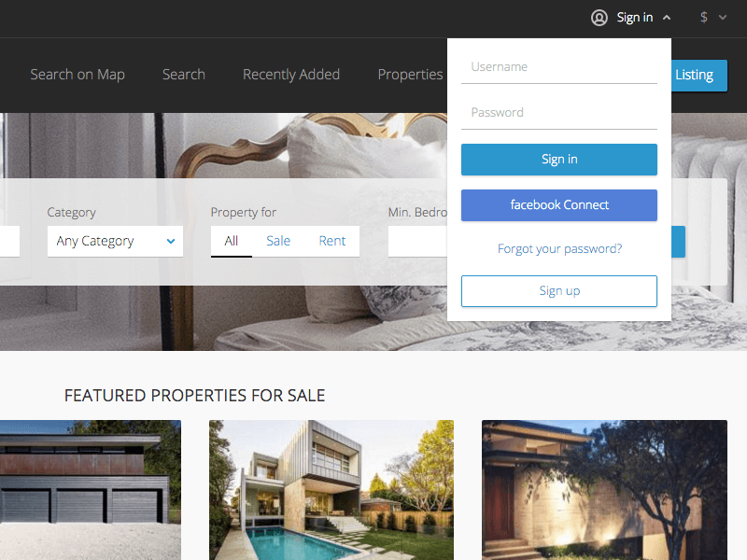Open Search on Map menu item
Viewport: 747px width, 560px height.
[78, 75]
